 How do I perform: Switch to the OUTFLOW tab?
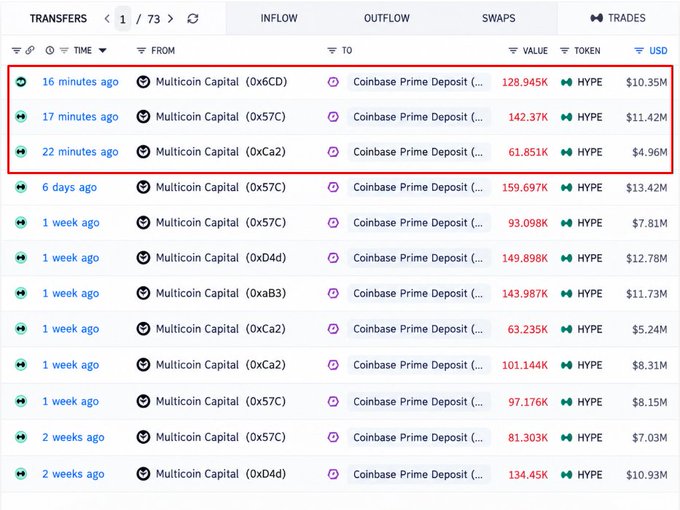(x=387, y=18)
